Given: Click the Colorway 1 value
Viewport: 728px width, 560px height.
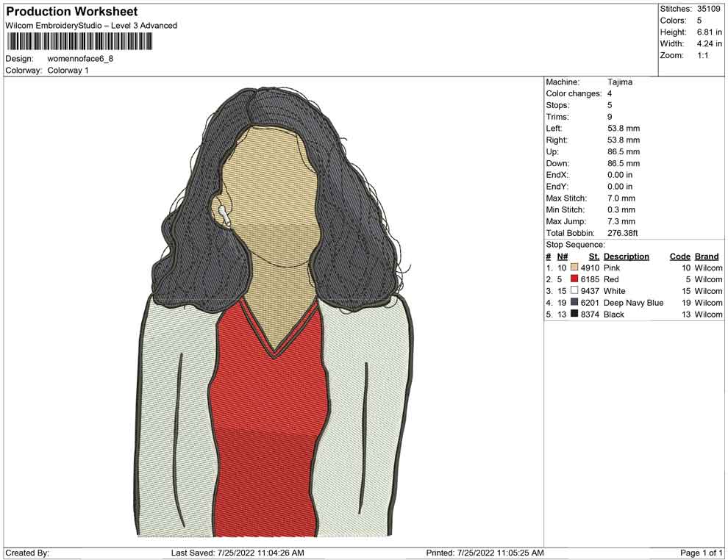Looking at the screenshot, I should 68,71.
